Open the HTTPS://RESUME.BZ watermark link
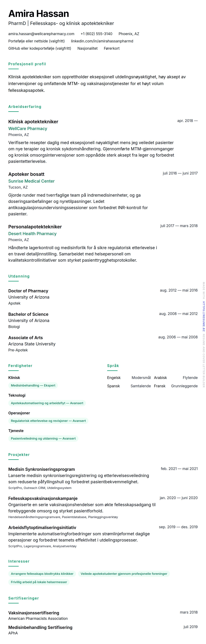 [204, 316]
